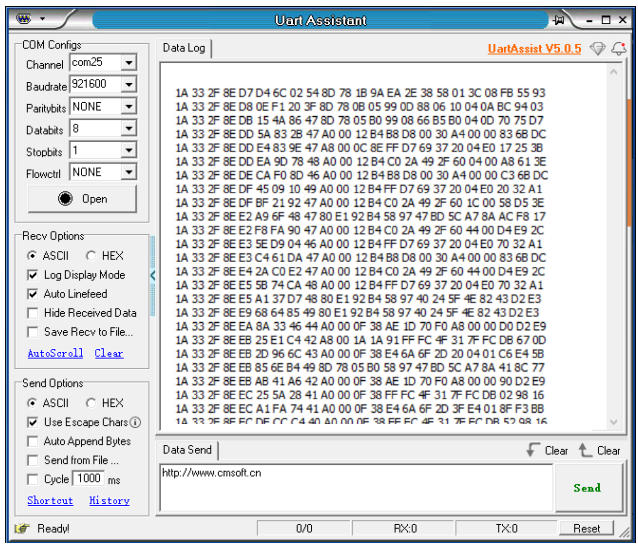Screen dimensions: 638x547
Task: Open the Paritybits dropdown
Action: coord(129,107)
